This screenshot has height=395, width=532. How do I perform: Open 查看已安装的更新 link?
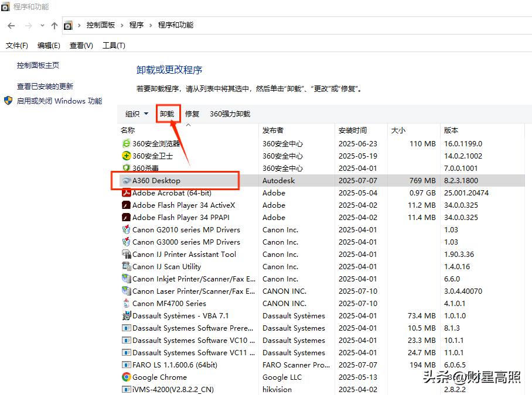point(45,86)
